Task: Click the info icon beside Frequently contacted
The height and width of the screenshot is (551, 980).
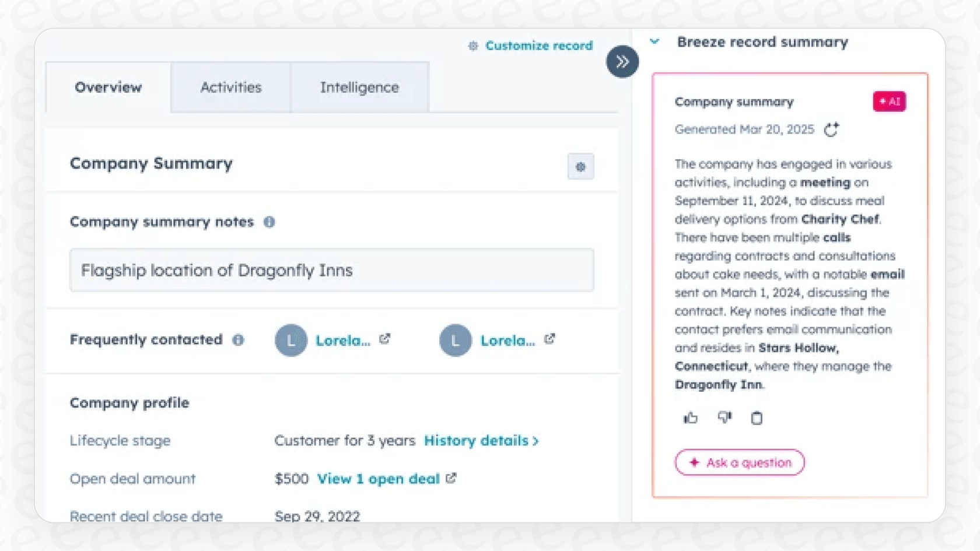Action: point(239,340)
